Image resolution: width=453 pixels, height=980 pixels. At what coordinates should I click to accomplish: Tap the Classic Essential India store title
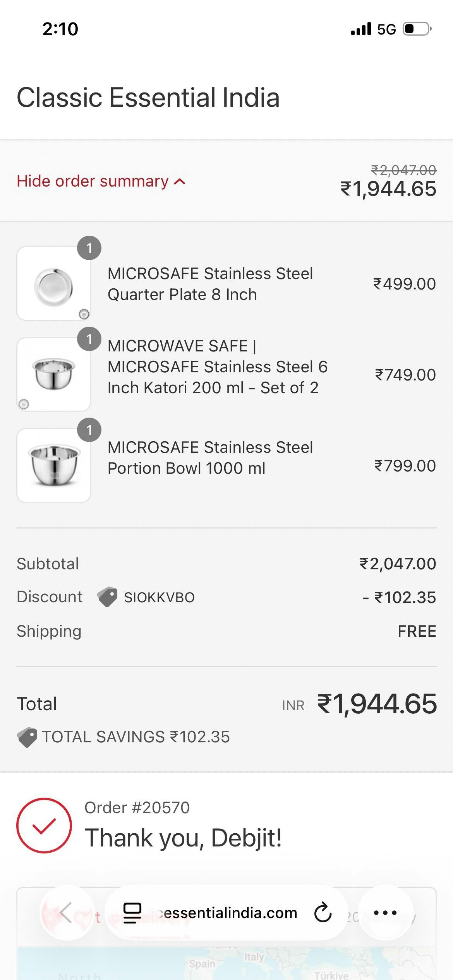click(148, 97)
